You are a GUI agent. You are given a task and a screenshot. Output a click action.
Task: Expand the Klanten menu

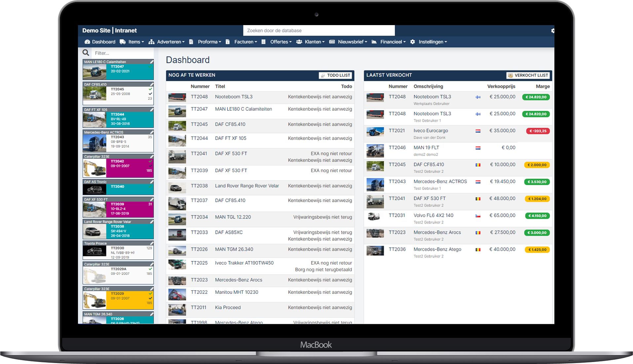[311, 42]
